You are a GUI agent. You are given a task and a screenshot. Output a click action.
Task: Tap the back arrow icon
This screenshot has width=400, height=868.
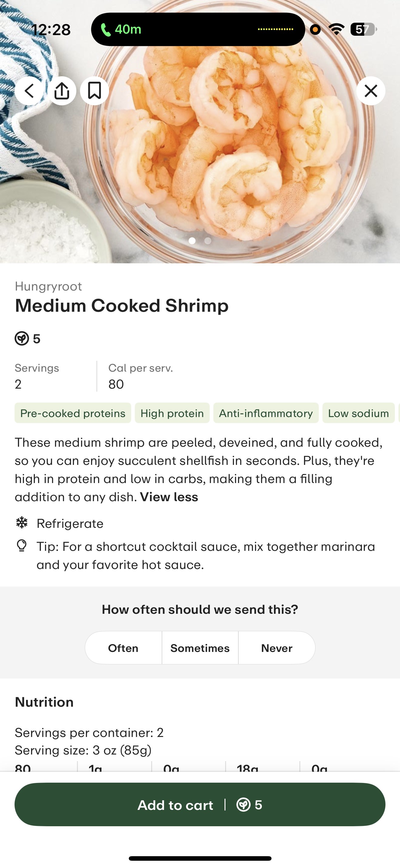29,90
